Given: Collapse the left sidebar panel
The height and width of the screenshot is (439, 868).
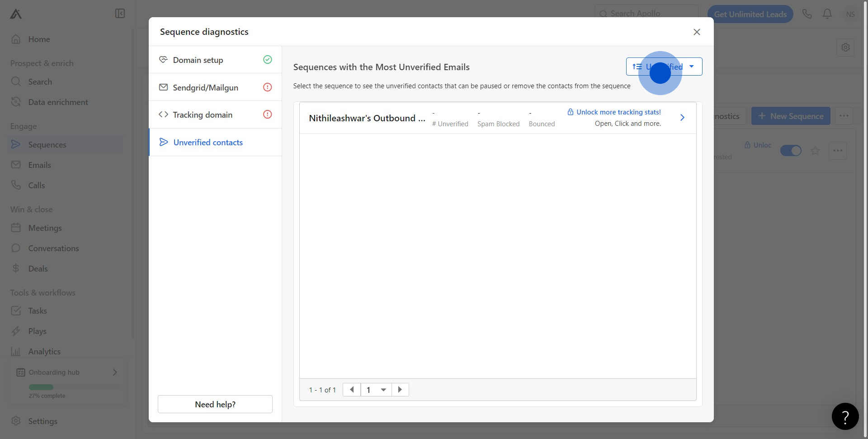Looking at the screenshot, I should pos(120,14).
